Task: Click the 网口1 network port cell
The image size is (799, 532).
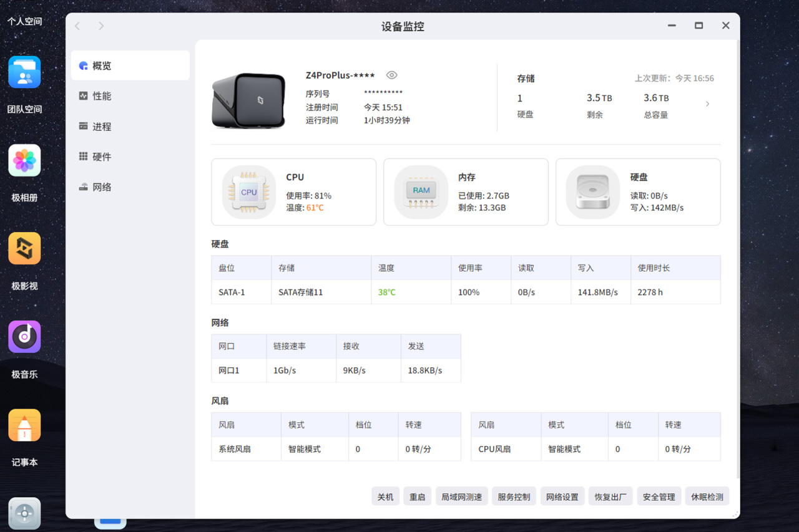Action: pyautogui.click(x=239, y=370)
